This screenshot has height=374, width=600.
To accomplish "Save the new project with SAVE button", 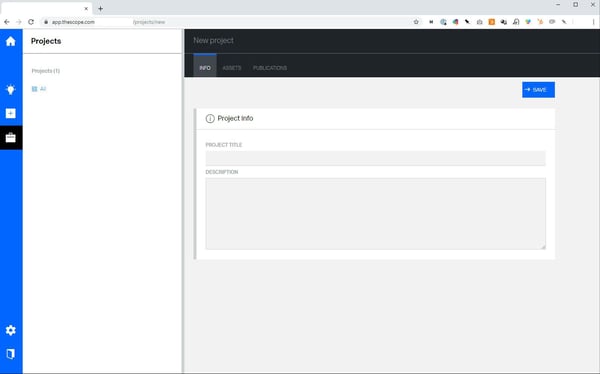I will 538,90.
